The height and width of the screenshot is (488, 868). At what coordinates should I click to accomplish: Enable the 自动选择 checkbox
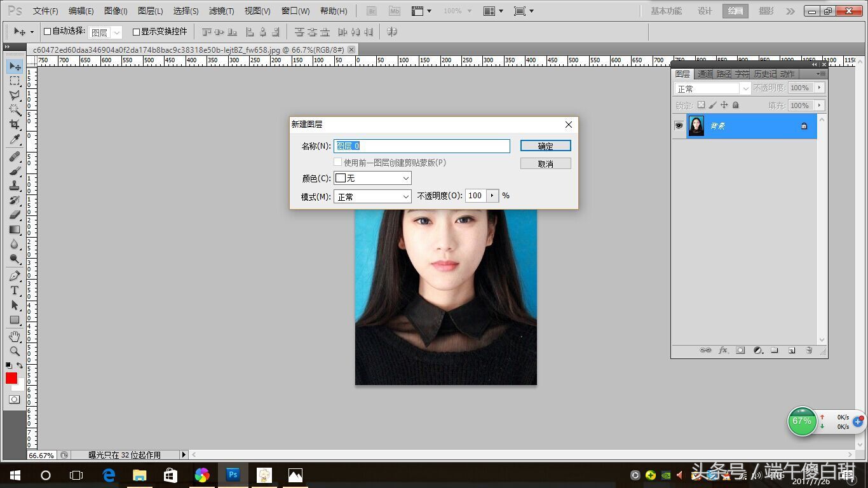tap(47, 32)
